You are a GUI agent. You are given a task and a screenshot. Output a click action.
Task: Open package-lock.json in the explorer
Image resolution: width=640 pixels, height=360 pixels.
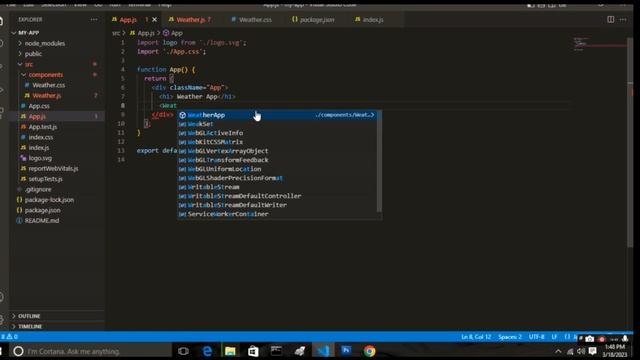pyautogui.click(x=49, y=200)
